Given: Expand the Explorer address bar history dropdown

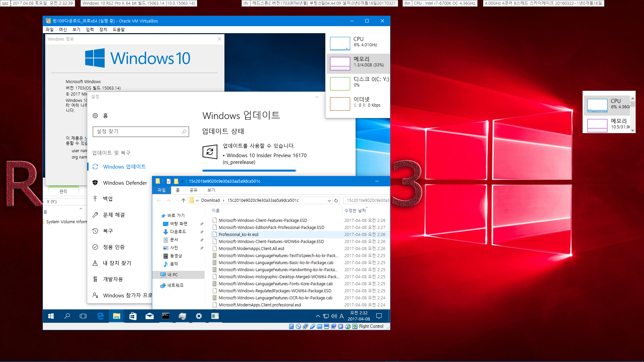Looking at the screenshot, I should pos(329,200).
